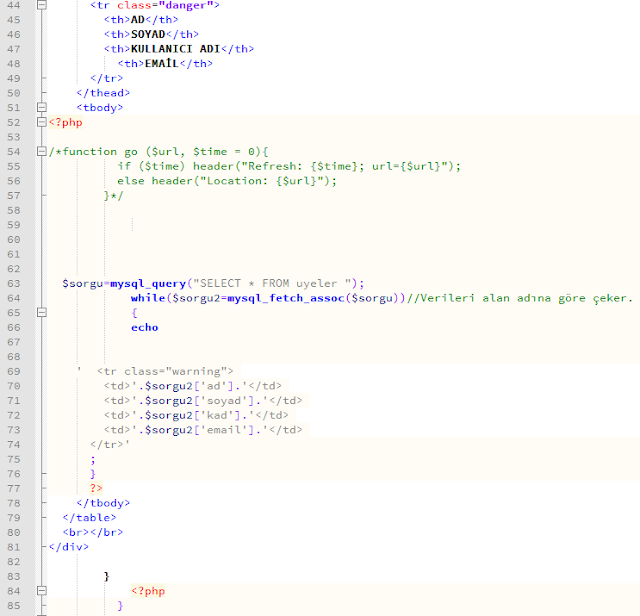Image resolution: width=640 pixels, height=616 pixels.
Task: Collapse the while-block fold at line 65
Action: pos(41,313)
